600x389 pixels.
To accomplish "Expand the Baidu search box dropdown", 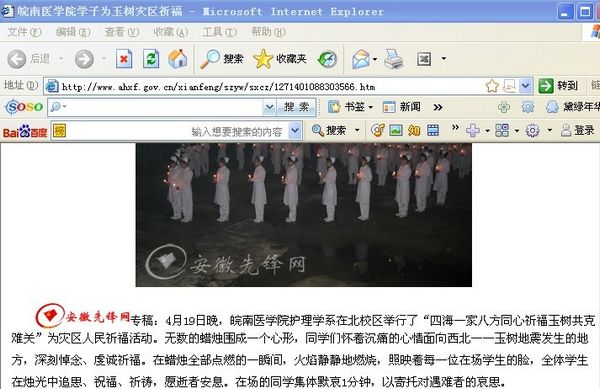I will 295,131.
